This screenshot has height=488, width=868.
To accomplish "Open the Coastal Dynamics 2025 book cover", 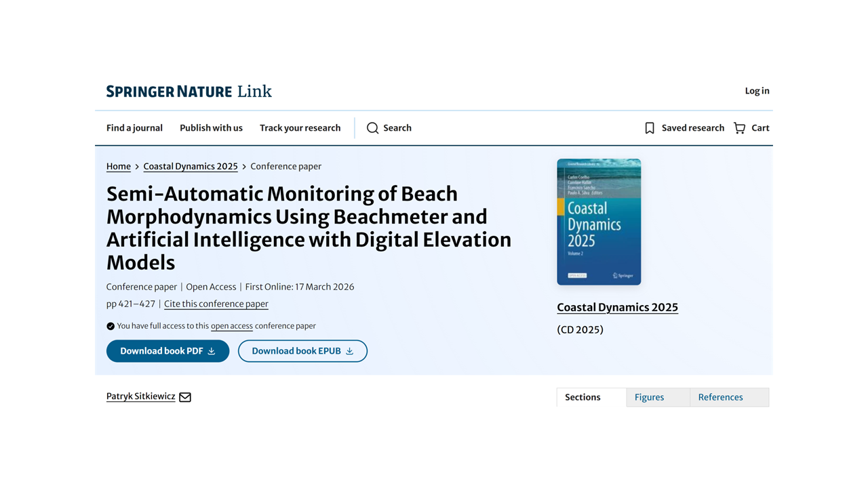I will tap(599, 222).
